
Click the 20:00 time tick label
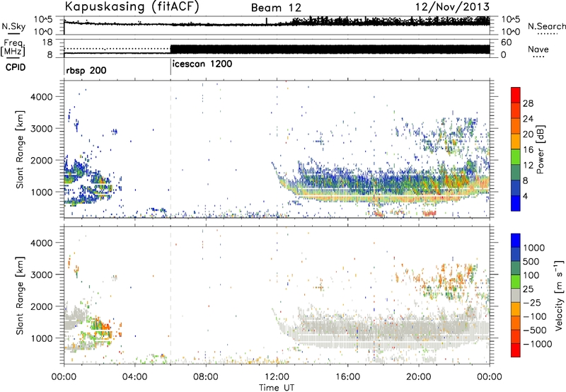[419, 377]
